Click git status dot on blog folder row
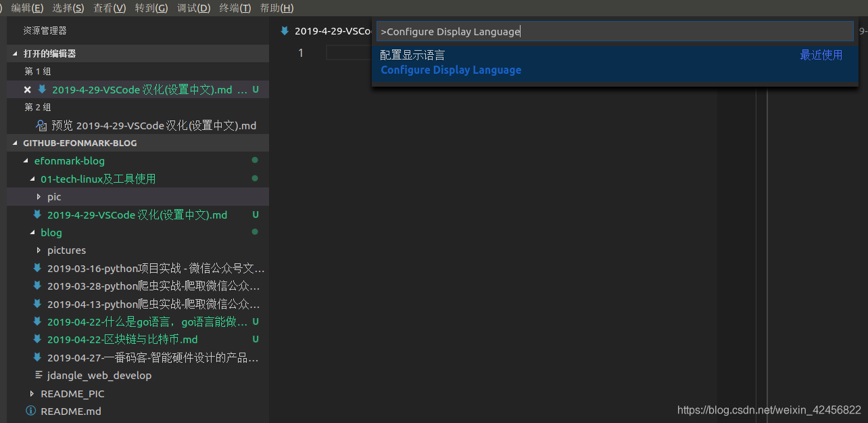Image resolution: width=868 pixels, height=423 pixels. (x=255, y=232)
